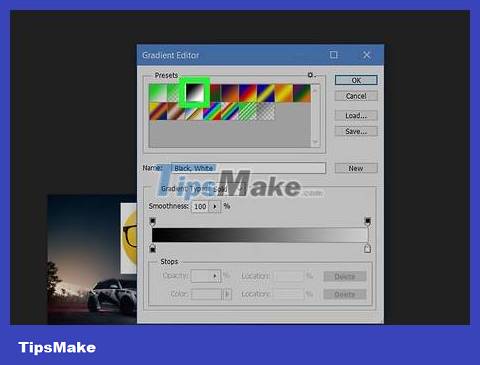The width and height of the screenshot is (480, 365).
Task: Select the white color stop below bar
Action: (x=367, y=248)
